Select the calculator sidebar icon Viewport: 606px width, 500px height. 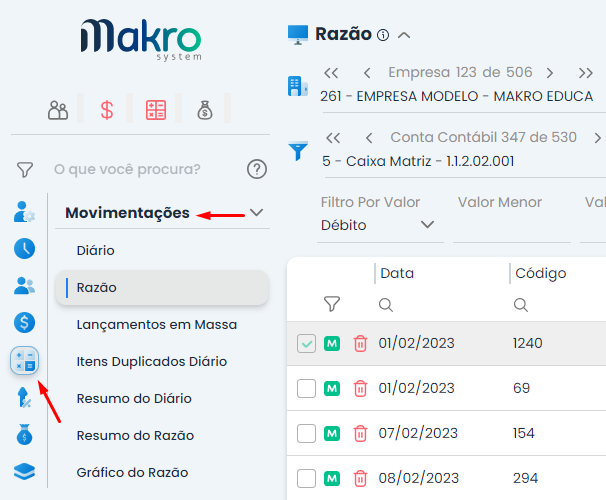point(24,361)
